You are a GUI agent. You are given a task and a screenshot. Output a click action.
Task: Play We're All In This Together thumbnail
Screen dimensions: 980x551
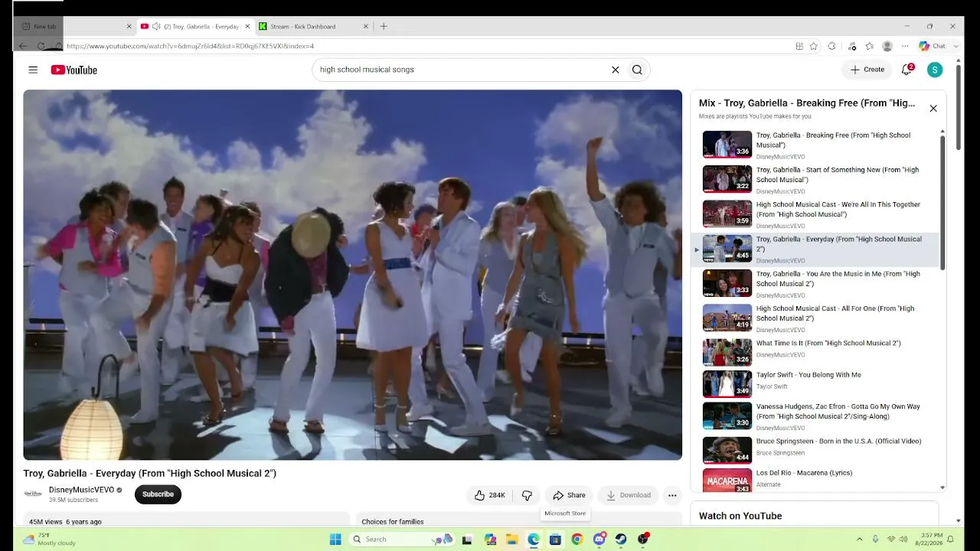727,214
